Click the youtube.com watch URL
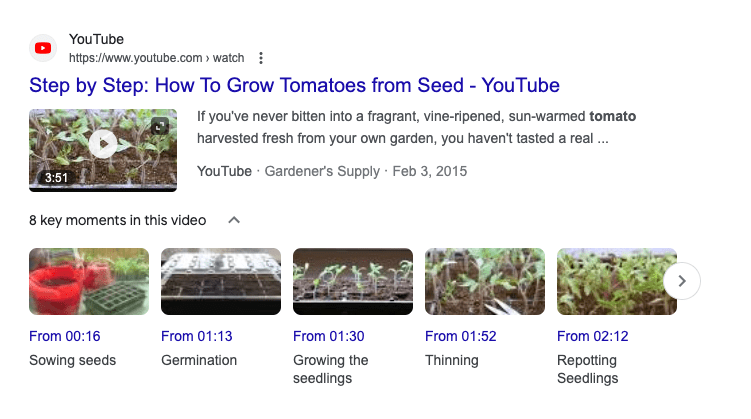This screenshot has width=751, height=419. 157,58
